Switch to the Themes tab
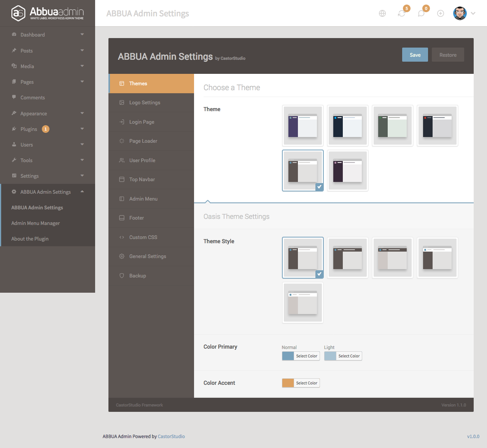The width and height of the screenshot is (487, 448). point(151,83)
